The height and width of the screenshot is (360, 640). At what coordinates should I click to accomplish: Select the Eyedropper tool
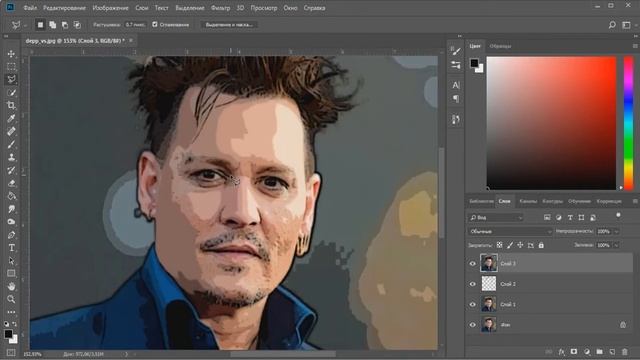pos(11,118)
